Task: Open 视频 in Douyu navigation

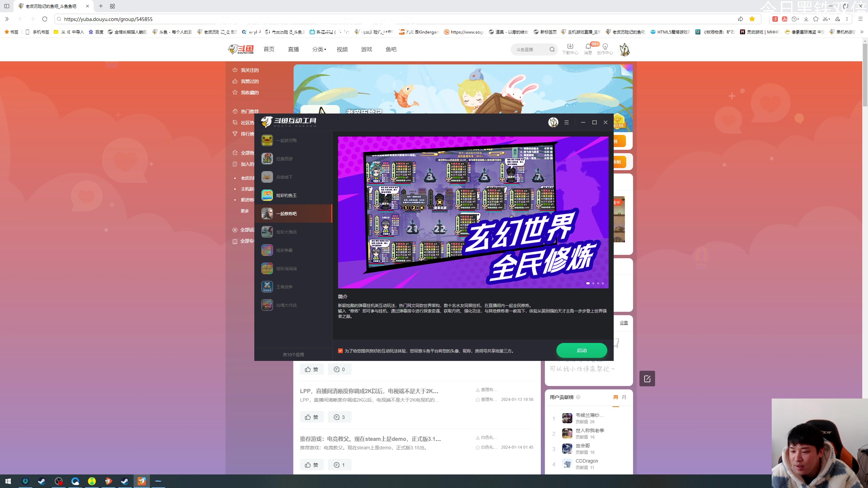Action: click(342, 49)
